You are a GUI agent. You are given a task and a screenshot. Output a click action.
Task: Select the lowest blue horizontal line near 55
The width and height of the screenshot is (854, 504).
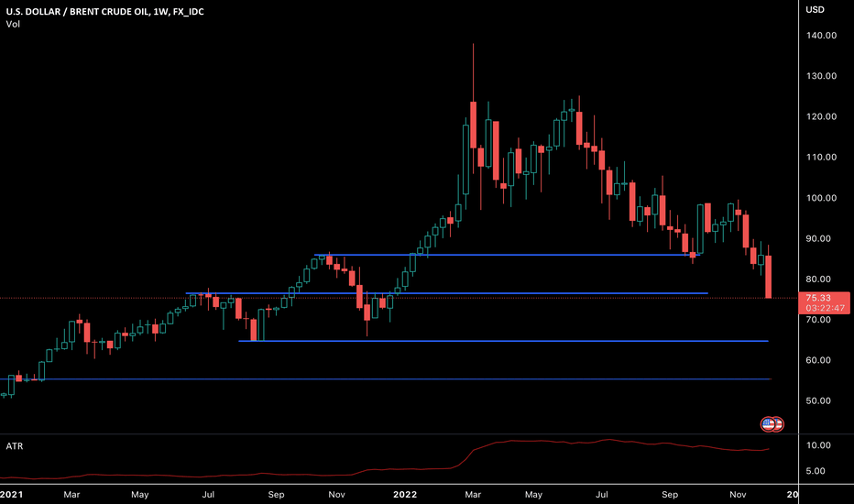click(x=386, y=378)
